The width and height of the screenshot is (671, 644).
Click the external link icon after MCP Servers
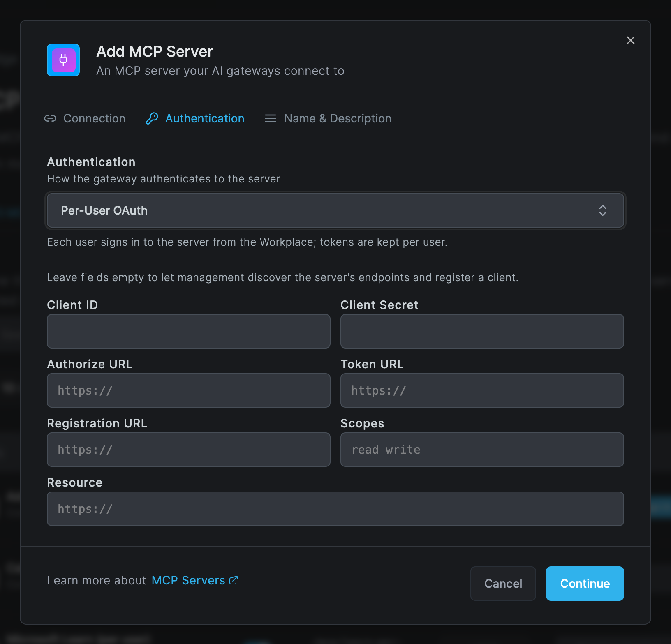(x=234, y=580)
